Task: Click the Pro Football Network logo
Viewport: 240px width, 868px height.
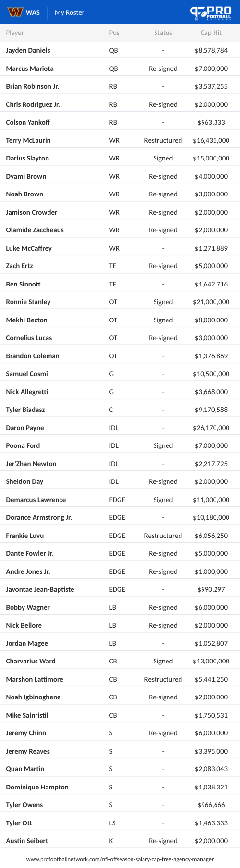Action: point(211,12)
